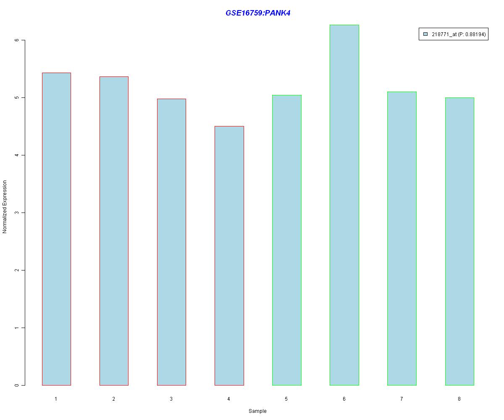Click y-axis tick label 1
Viewport: 504px width, 420px height.
point(17,328)
